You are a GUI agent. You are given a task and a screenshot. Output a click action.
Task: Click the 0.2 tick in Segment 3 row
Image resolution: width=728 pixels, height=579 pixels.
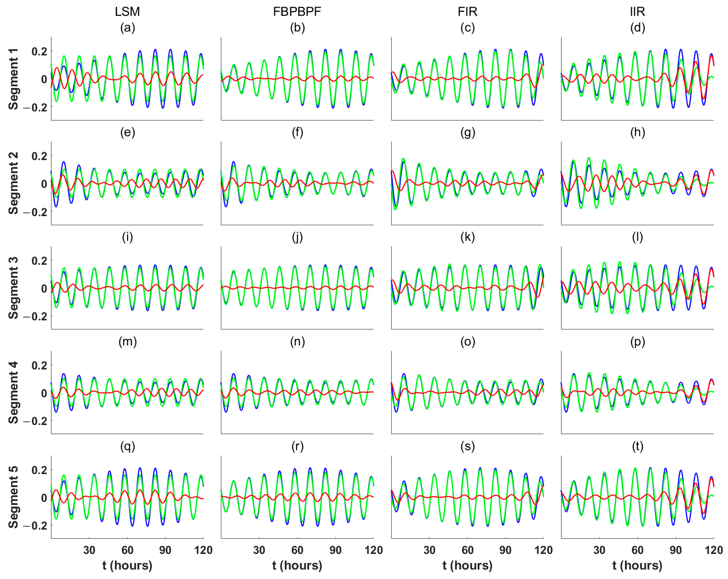point(39,261)
